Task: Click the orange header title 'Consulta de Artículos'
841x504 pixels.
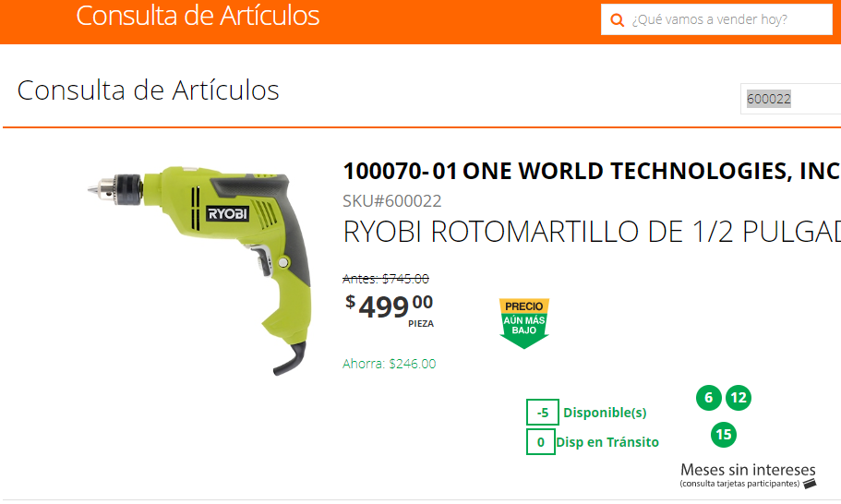Action: click(x=198, y=16)
